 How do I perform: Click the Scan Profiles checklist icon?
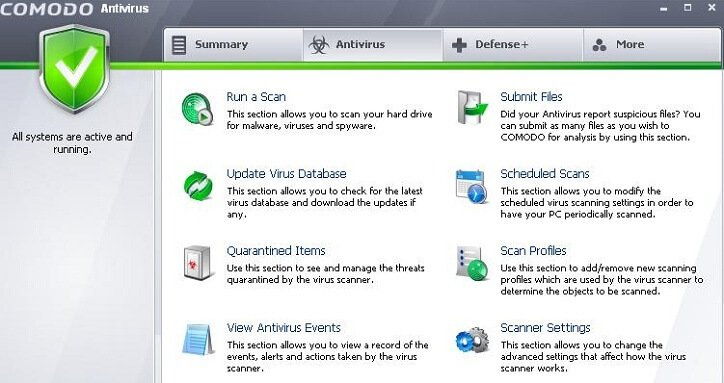click(x=471, y=263)
